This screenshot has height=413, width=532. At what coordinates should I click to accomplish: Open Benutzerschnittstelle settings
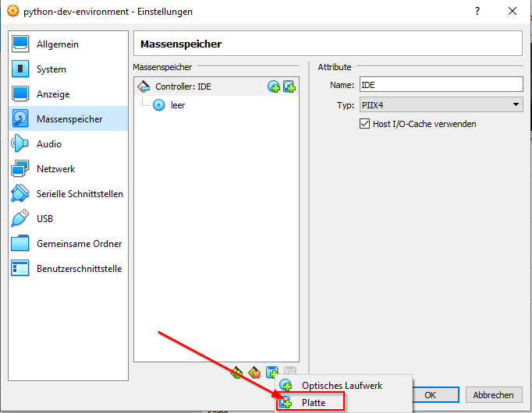(68, 269)
